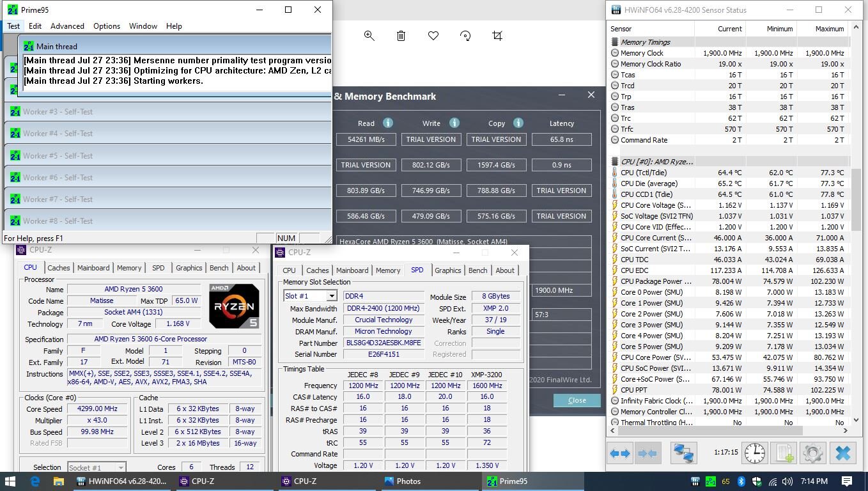Screen dimensions: 868x491
Task: Select Worker #5 - Self-Test window in Prime95
Action: [167, 155]
